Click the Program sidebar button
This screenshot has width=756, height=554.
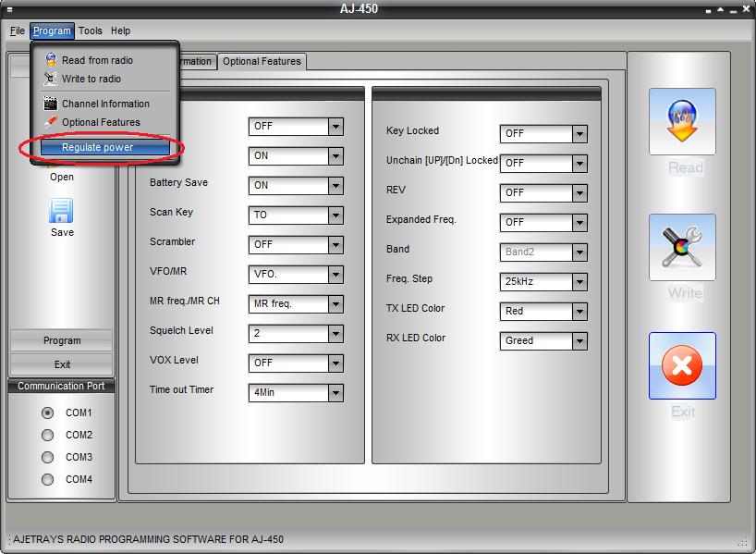tap(62, 340)
